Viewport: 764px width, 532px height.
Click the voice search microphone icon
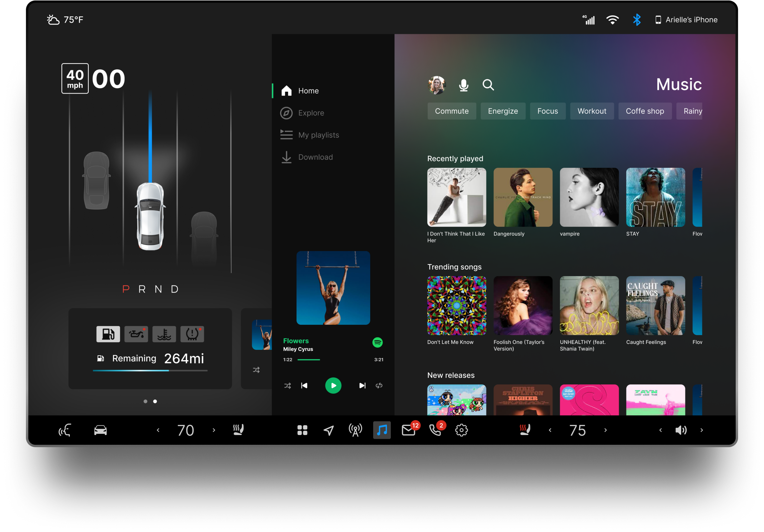pos(464,85)
